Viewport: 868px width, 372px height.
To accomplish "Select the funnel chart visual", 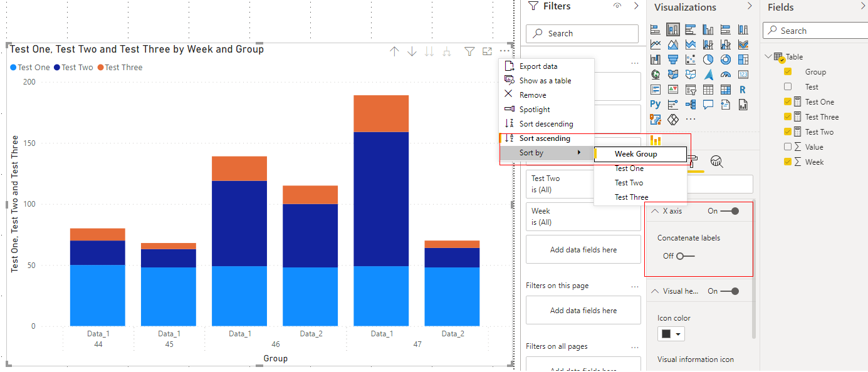I will 673,59.
